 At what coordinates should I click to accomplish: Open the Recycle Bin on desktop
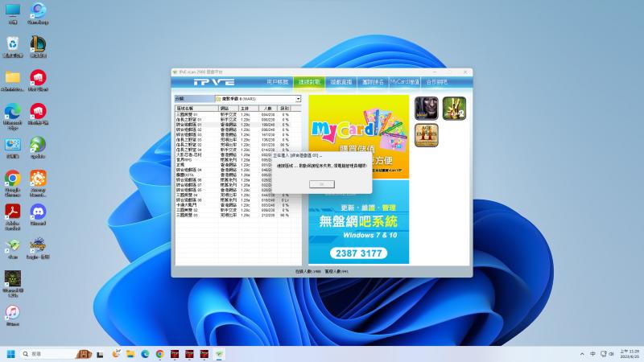pyautogui.click(x=12, y=43)
